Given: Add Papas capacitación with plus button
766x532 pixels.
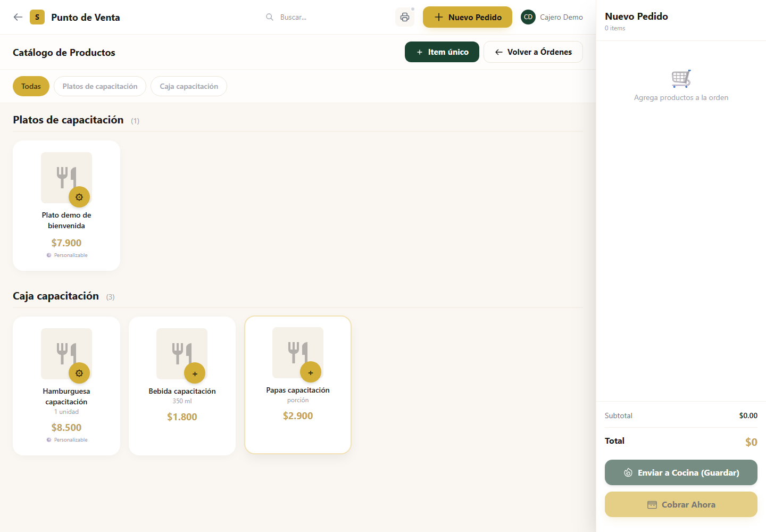Looking at the screenshot, I should 311,372.
